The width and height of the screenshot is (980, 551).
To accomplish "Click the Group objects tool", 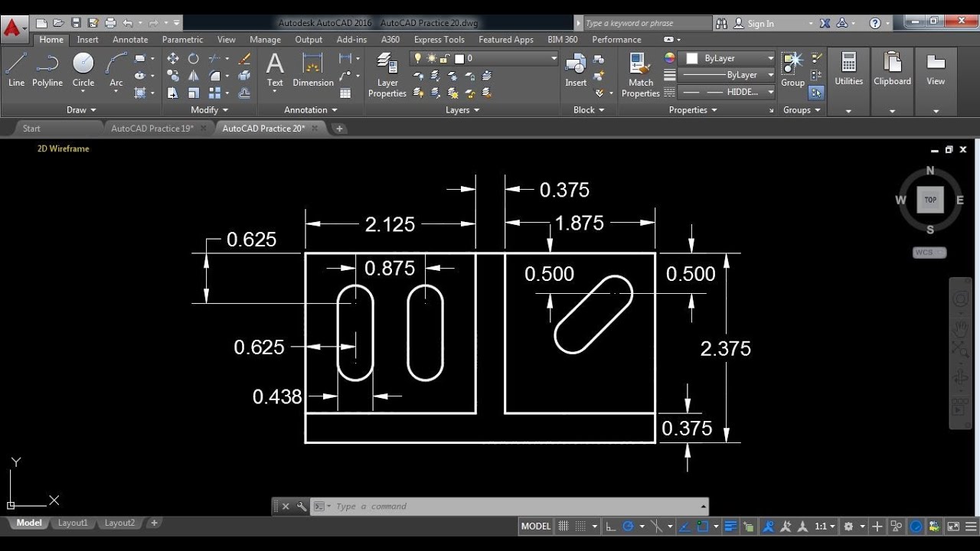I will pos(792,70).
